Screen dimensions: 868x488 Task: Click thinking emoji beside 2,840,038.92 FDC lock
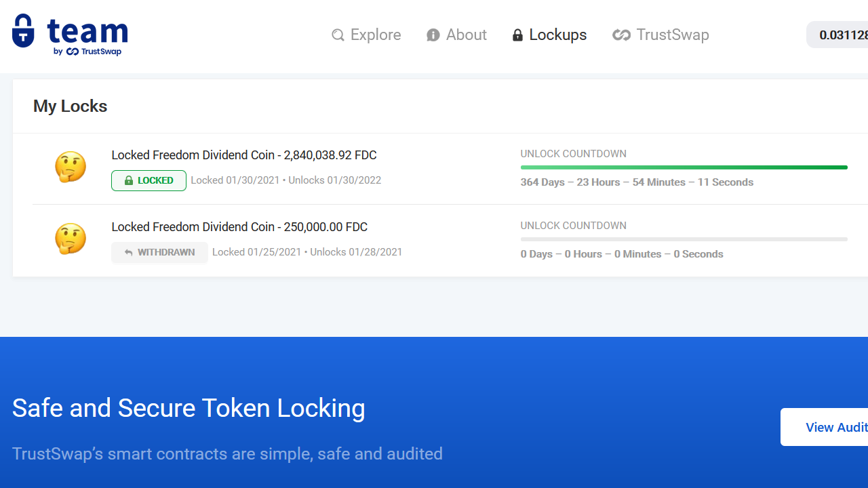[71, 167]
